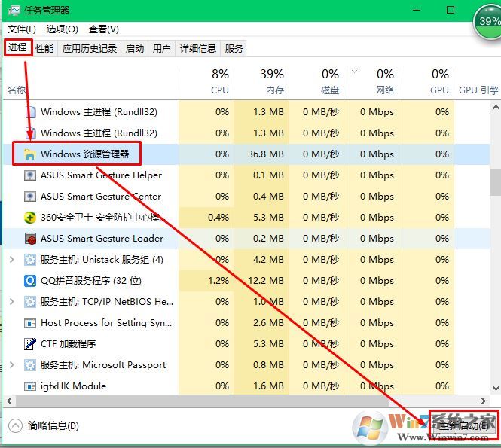The width and height of the screenshot is (501, 448).
Task: Sort by CPU column header
Action: 206,82
